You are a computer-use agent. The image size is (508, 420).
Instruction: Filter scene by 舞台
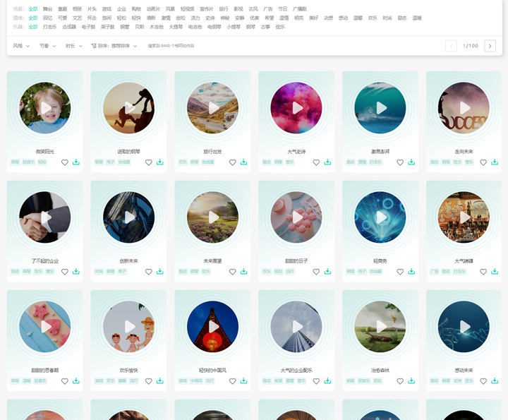pyautogui.click(x=48, y=9)
